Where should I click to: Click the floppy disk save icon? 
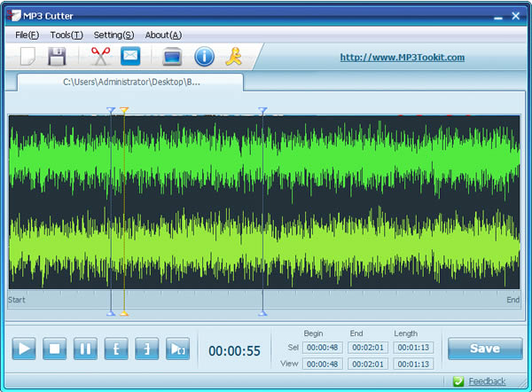[x=57, y=57]
